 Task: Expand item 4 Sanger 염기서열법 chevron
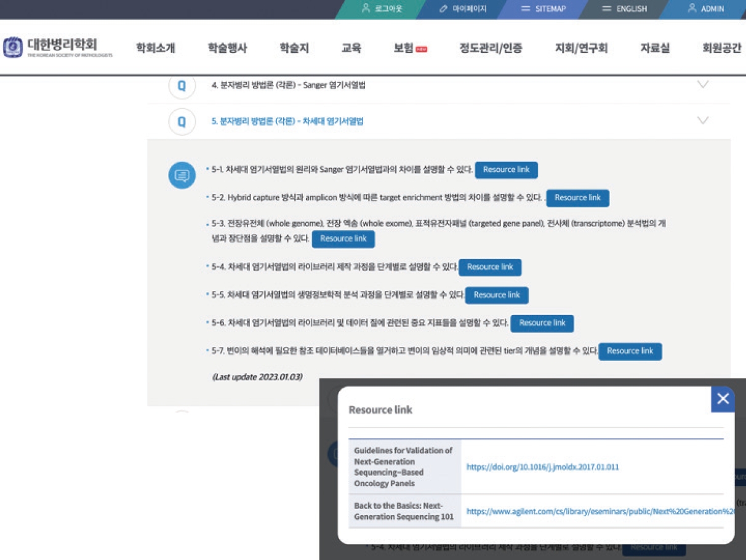702,85
